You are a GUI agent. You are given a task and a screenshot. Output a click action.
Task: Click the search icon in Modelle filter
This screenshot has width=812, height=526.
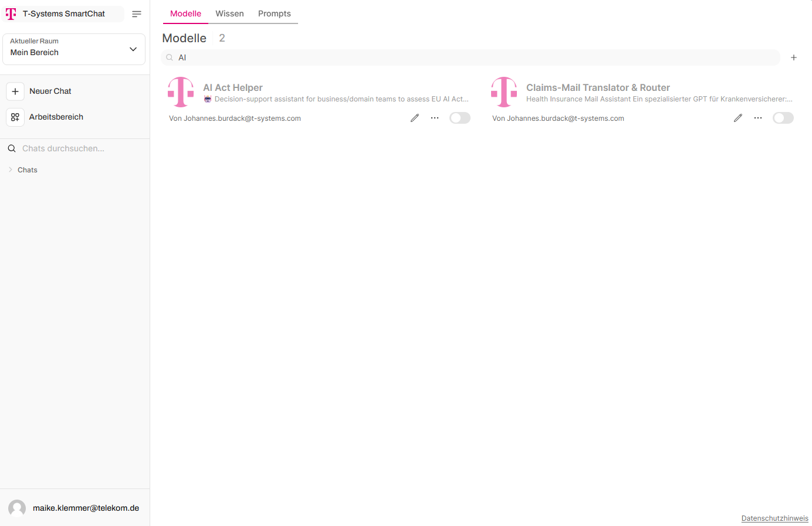click(170, 57)
